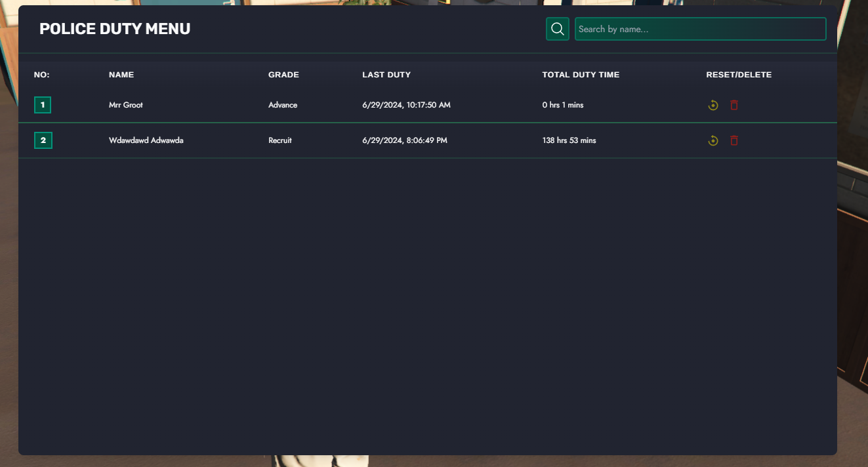Viewport: 868px width, 467px height.
Task: Click the NAME column header
Action: pos(121,75)
